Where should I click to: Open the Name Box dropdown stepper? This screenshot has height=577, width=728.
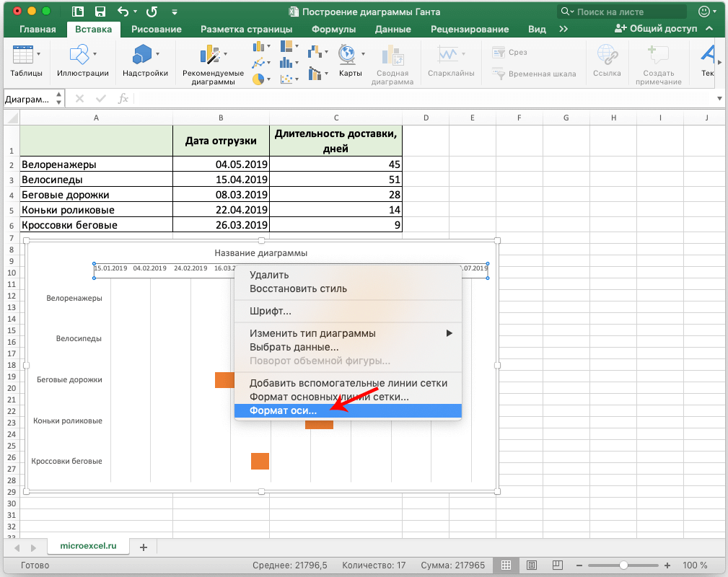(x=58, y=98)
